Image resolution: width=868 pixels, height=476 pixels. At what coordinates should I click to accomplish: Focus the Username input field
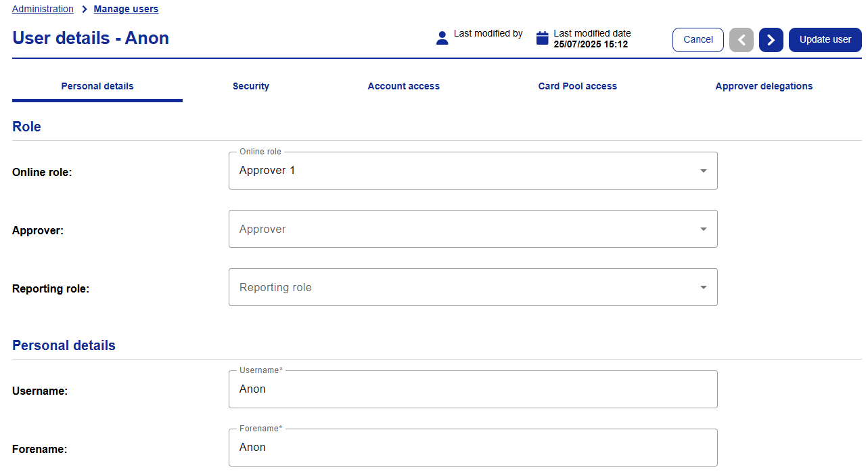click(x=473, y=389)
